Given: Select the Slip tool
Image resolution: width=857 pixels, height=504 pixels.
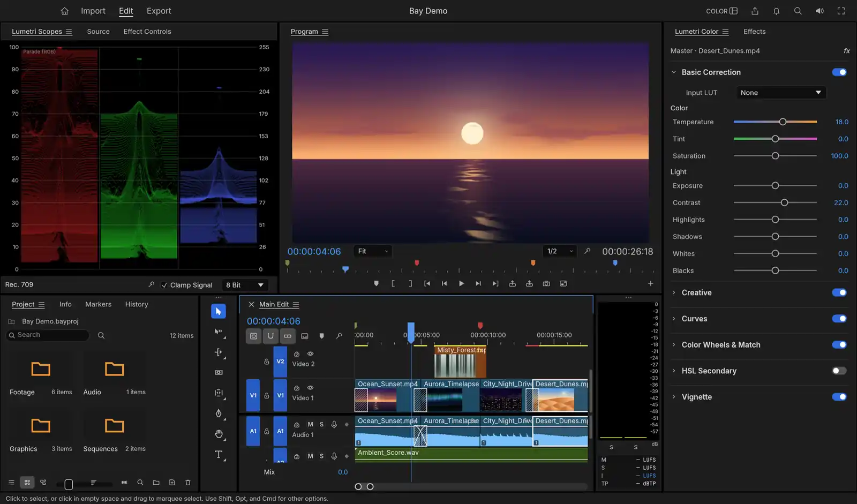Looking at the screenshot, I should [218, 393].
